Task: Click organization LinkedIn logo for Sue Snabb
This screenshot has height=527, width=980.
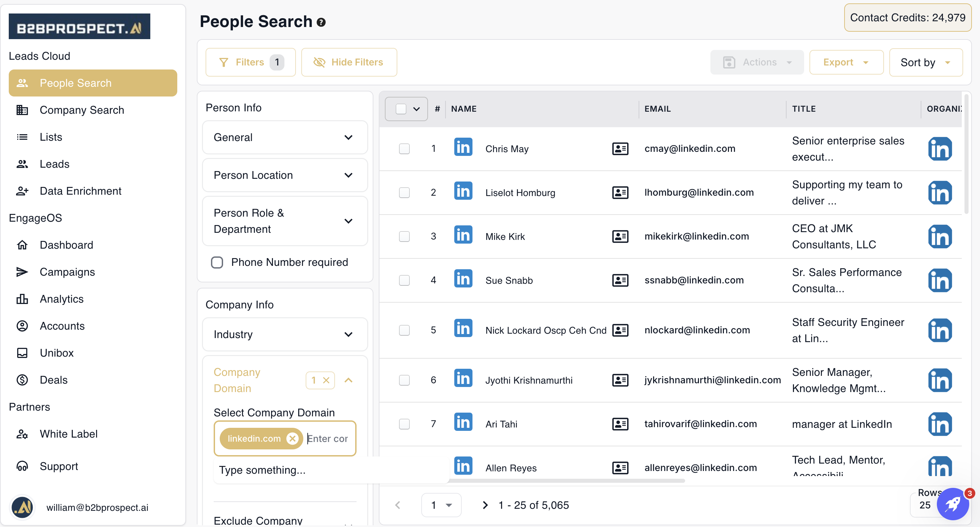Action: pyautogui.click(x=939, y=280)
